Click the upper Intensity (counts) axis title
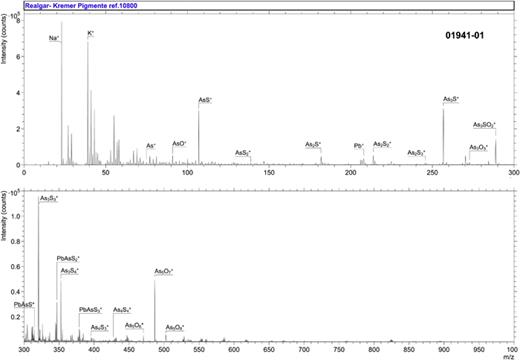This screenshot has height=360, width=520. pos(4,39)
